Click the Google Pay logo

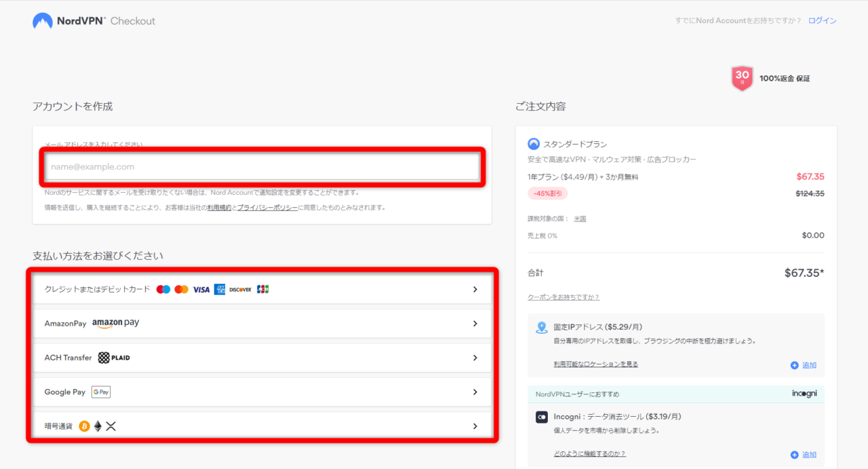(x=101, y=392)
